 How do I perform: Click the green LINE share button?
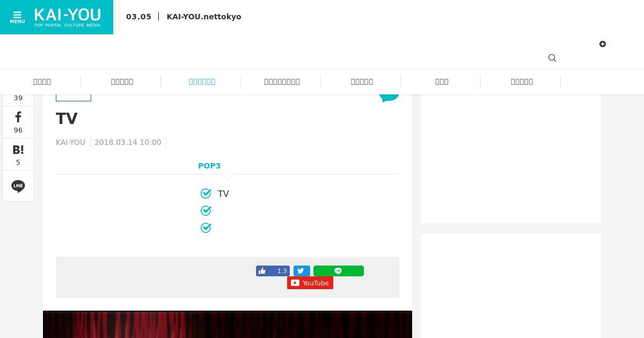click(339, 271)
